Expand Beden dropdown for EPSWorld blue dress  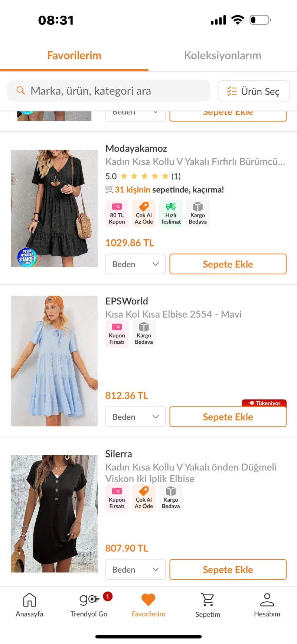click(136, 417)
